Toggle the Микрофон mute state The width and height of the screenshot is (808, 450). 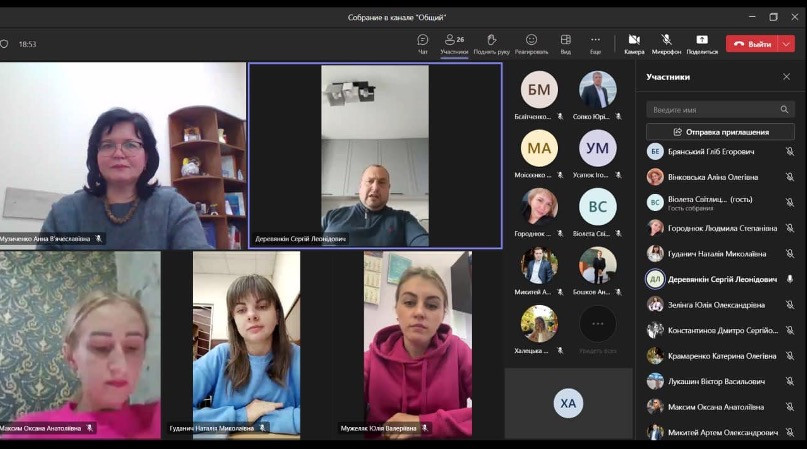tap(666, 40)
